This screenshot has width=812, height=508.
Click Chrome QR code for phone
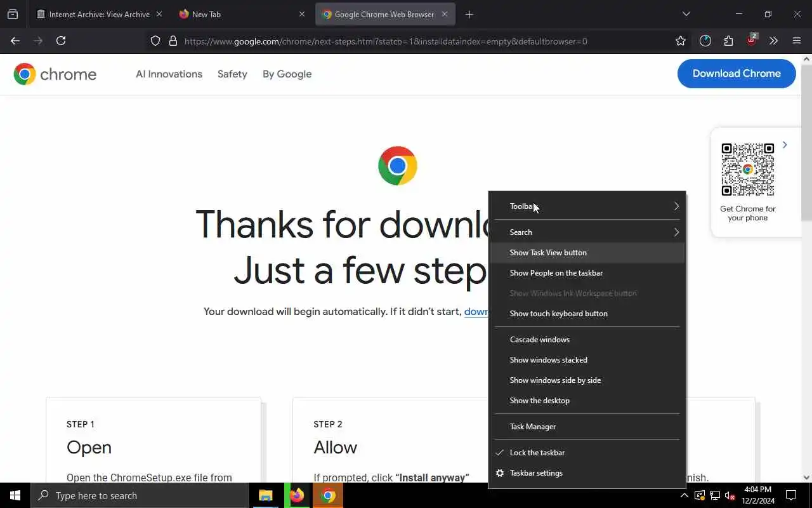pyautogui.click(x=748, y=170)
